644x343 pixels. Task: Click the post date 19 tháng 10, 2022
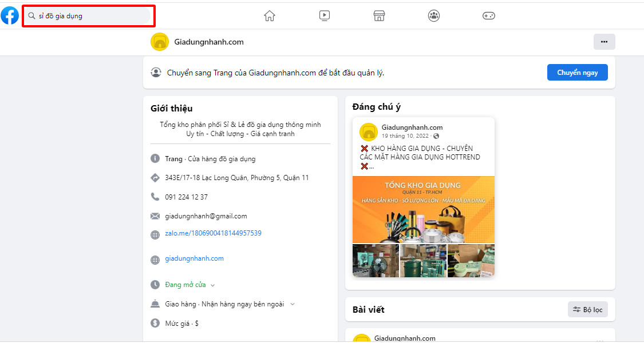[x=405, y=136]
